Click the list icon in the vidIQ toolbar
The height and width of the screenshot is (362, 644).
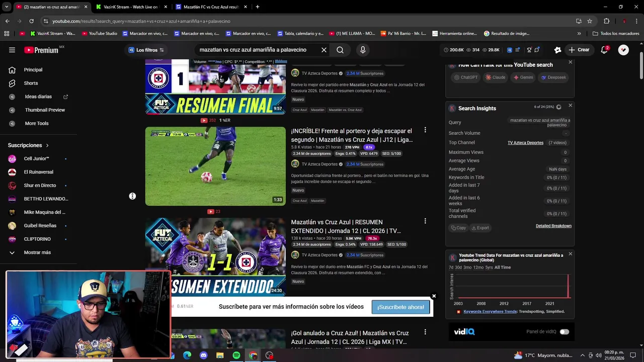click(518, 50)
